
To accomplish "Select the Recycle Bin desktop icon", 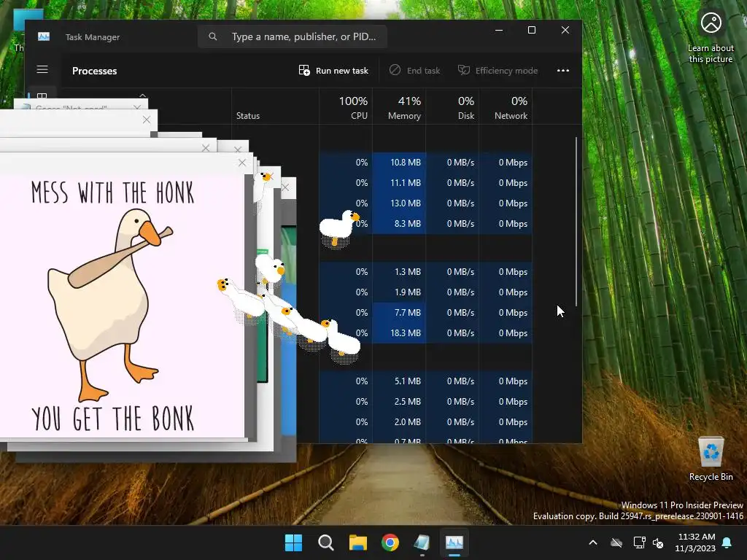I will point(711,459).
